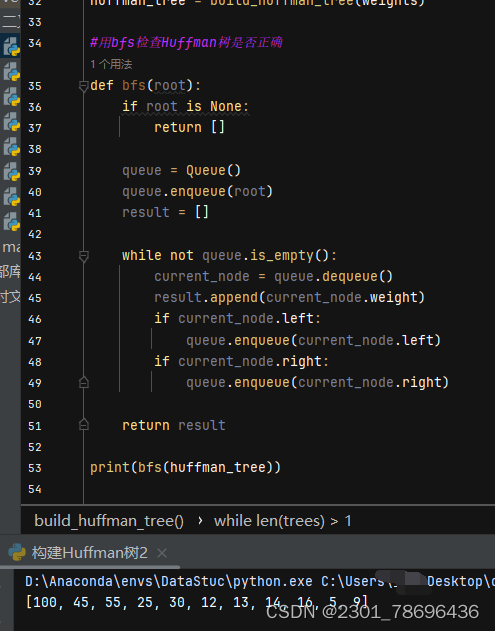Click 'while len(trees) > 1' breadcrumb
This screenshot has width=495, height=631.
click(283, 521)
